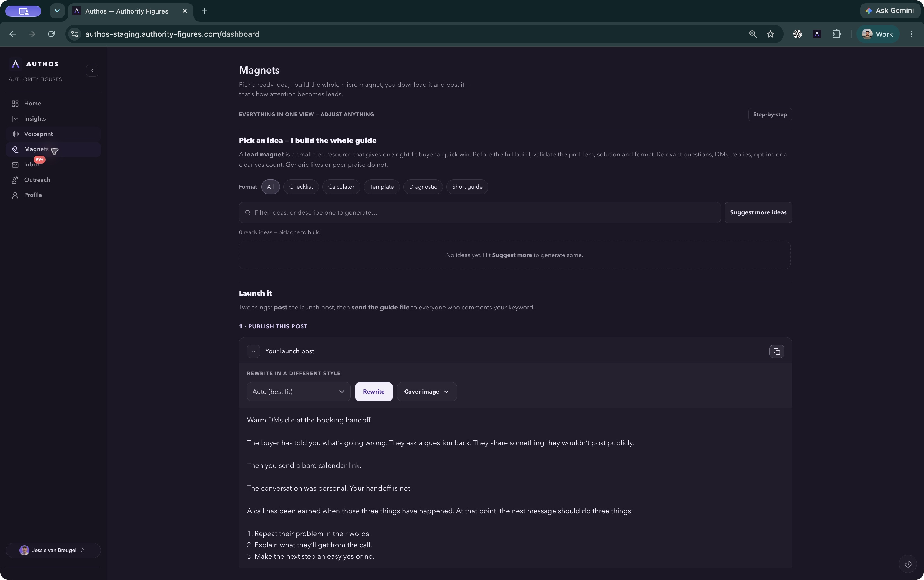The width and height of the screenshot is (924, 580).
Task: Bookmark this page with the star icon
Action: [x=771, y=34]
